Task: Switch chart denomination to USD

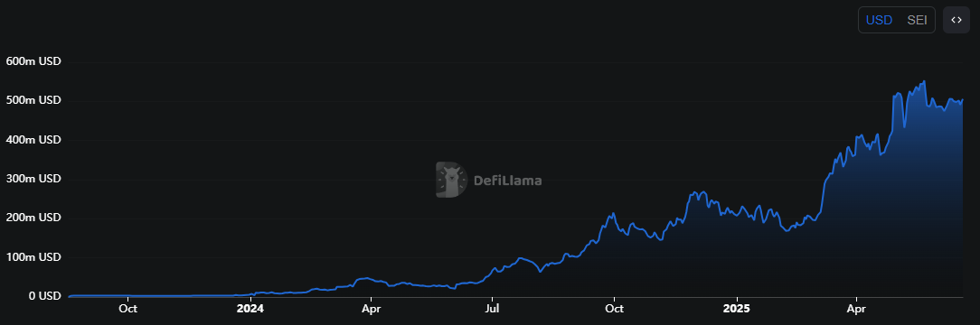Action: [879, 20]
